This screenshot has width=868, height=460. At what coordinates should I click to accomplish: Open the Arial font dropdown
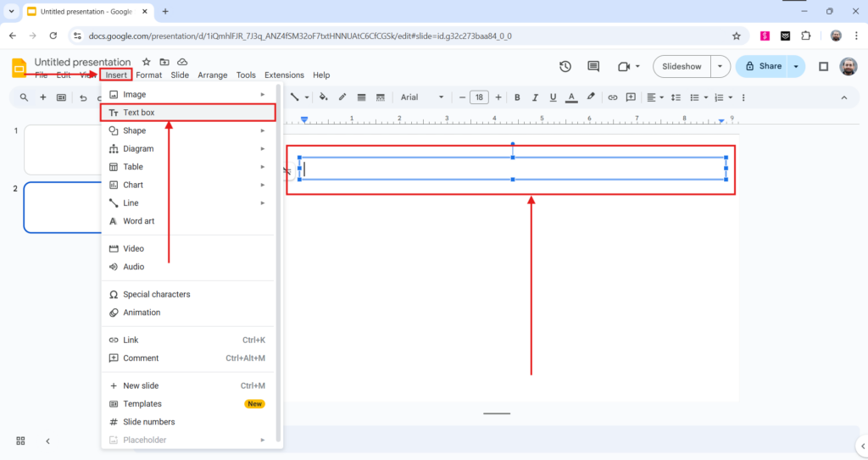click(x=422, y=97)
